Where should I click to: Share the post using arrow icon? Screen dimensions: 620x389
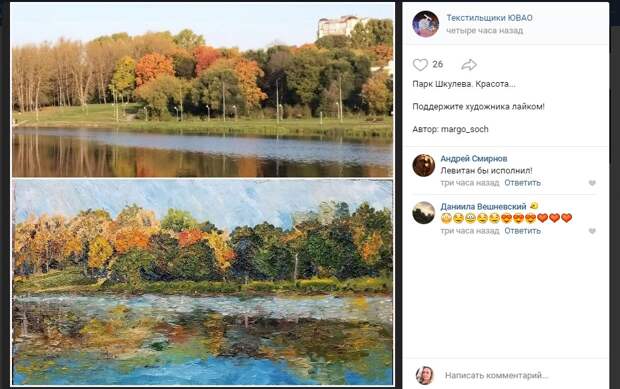(x=469, y=65)
